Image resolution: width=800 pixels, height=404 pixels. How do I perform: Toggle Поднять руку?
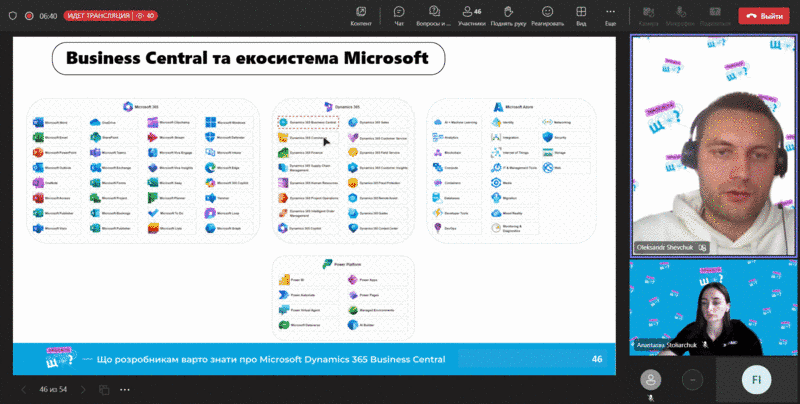coord(508,16)
